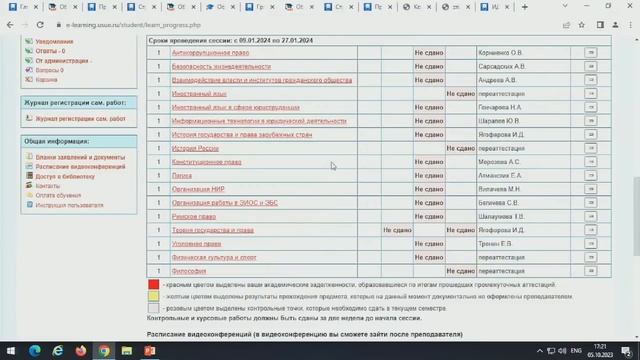The width and height of the screenshot is (640, 360).
Task: Open the Chrome profile icon
Action: pos(615,25)
